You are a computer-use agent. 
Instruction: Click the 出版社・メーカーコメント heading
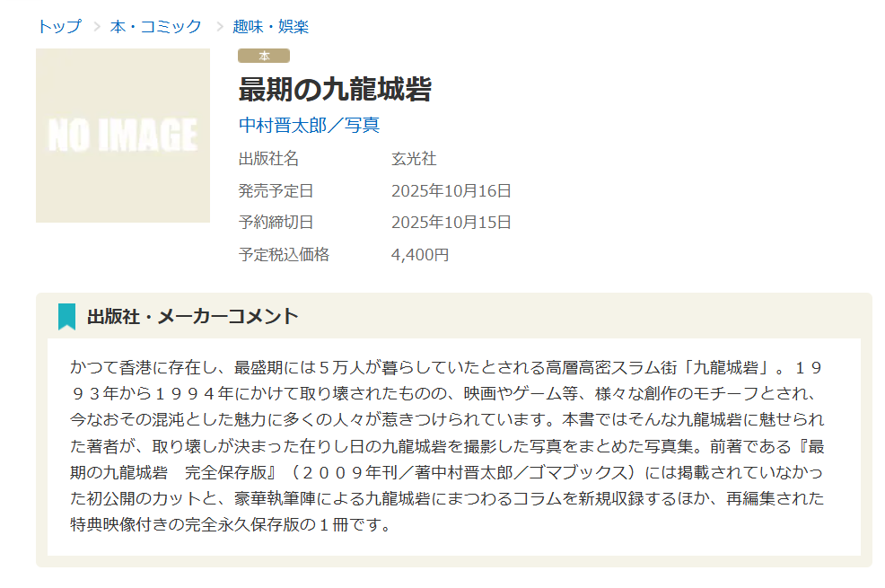tap(192, 316)
